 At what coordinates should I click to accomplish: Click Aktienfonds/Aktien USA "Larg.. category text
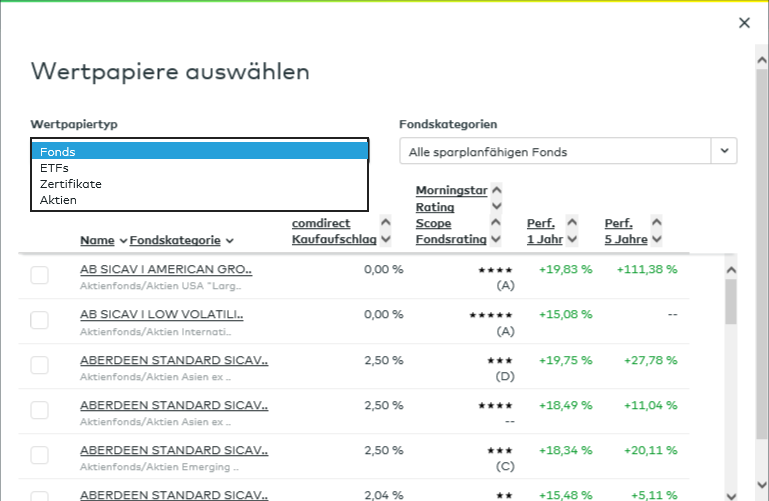(x=160, y=286)
